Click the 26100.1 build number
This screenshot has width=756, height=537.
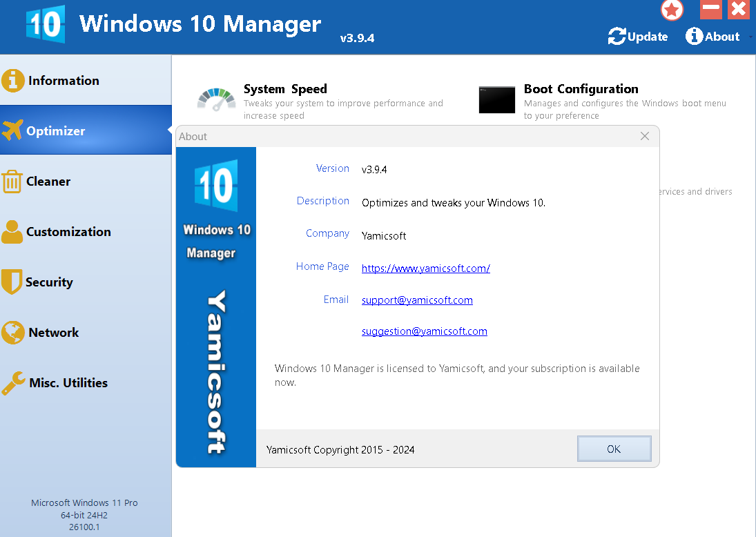(84, 527)
